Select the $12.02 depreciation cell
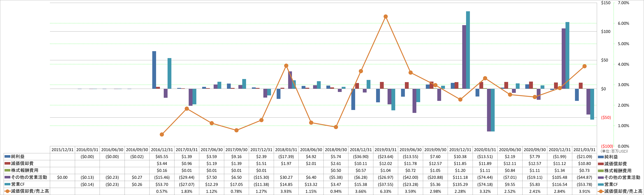This screenshot has width=644, height=195. (x=386, y=164)
